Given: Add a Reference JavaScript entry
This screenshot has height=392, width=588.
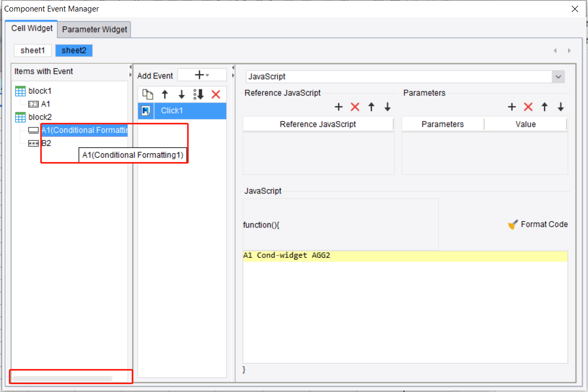Looking at the screenshot, I should click(x=339, y=107).
